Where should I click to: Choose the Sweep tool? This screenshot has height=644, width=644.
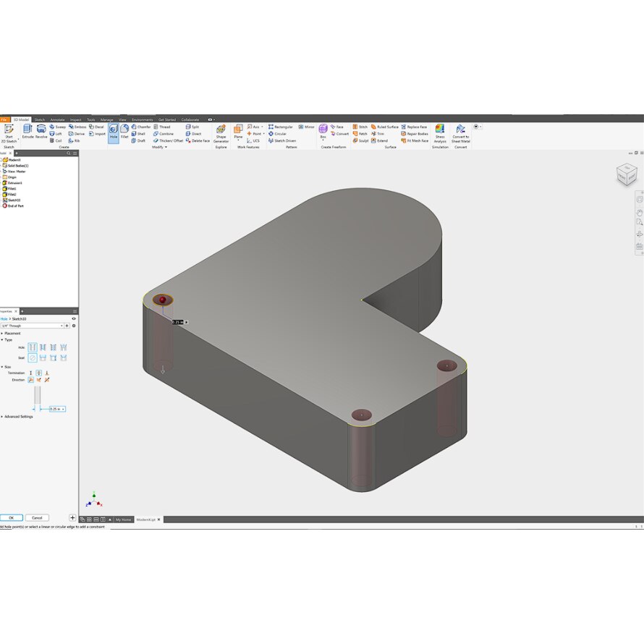click(57, 127)
